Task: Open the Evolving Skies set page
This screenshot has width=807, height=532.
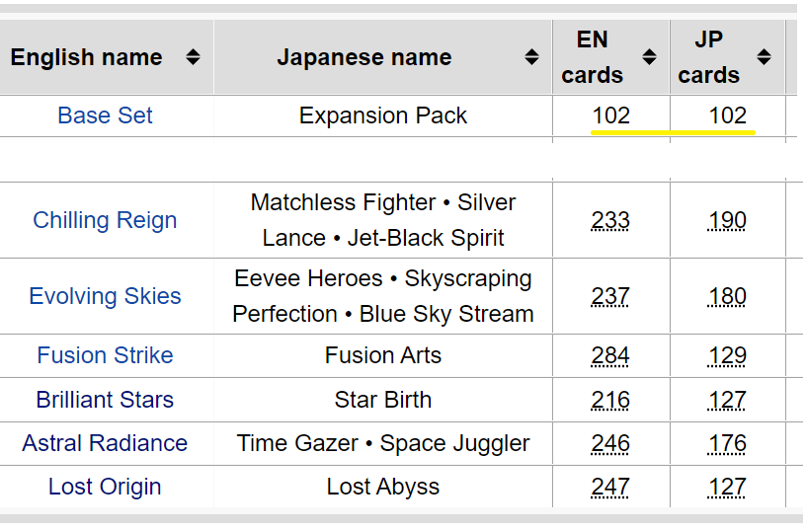Action: (x=105, y=296)
